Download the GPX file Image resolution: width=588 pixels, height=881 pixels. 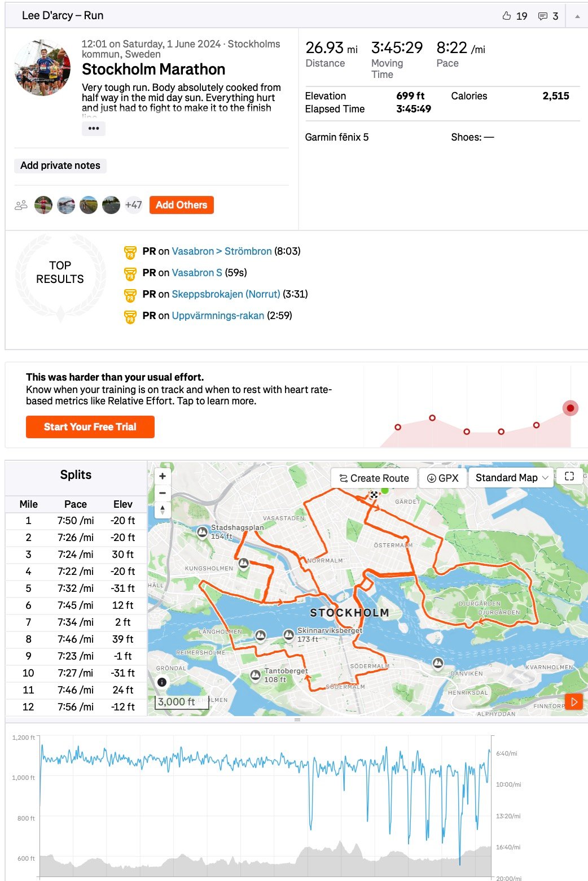coord(443,478)
